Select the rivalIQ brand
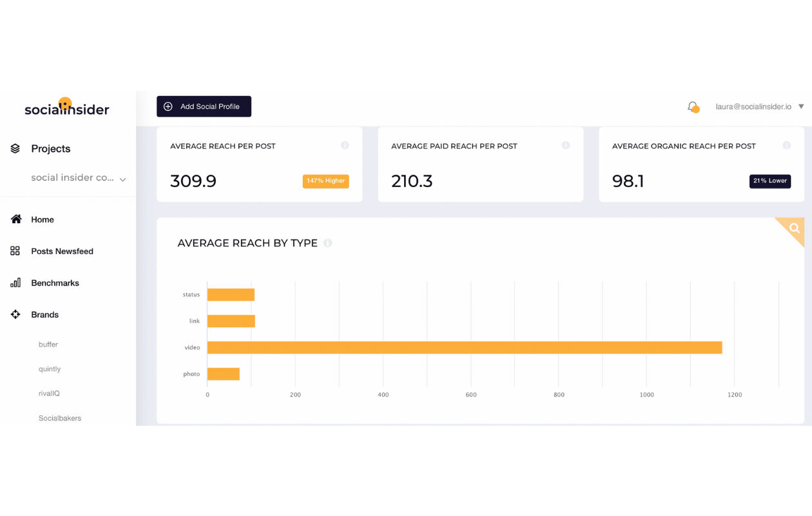The image size is (812, 516). point(49,393)
